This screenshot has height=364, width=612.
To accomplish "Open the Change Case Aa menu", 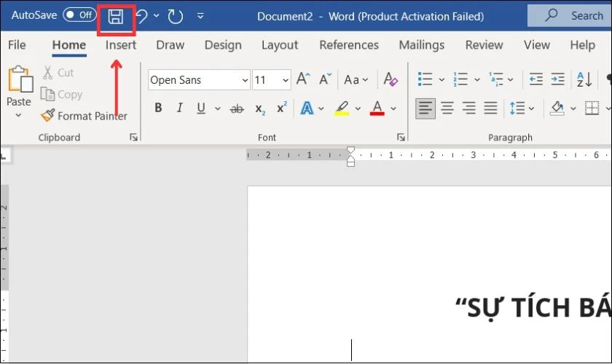I will tap(356, 79).
